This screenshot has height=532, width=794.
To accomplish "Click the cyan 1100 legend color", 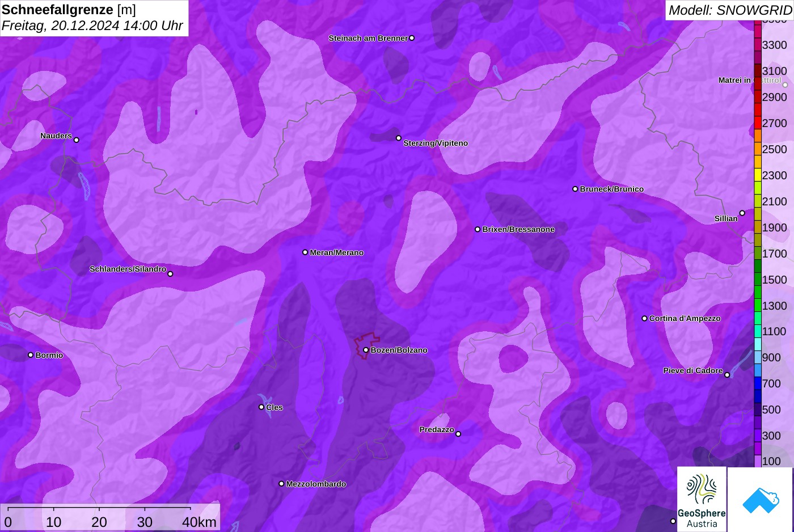I will [x=758, y=332].
